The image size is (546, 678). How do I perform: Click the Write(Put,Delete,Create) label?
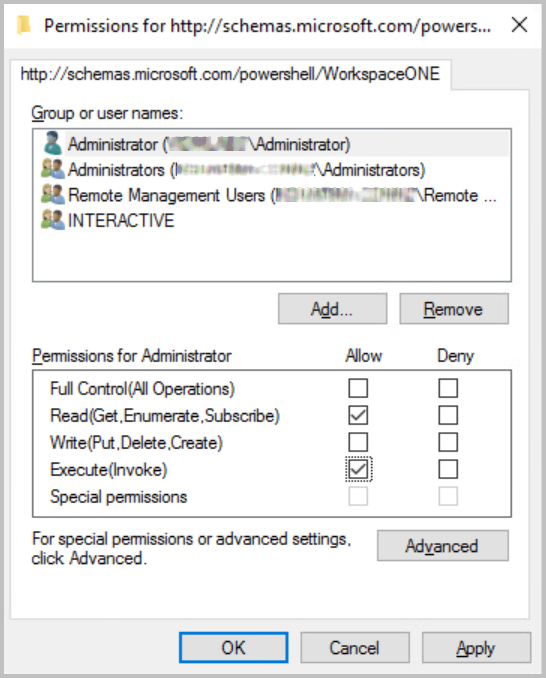[x=136, y=443]
